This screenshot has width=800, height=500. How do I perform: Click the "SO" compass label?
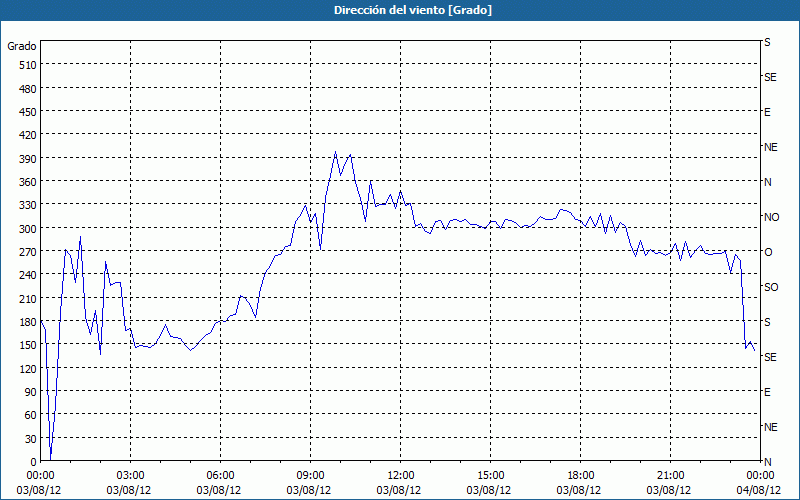(771, 287)
